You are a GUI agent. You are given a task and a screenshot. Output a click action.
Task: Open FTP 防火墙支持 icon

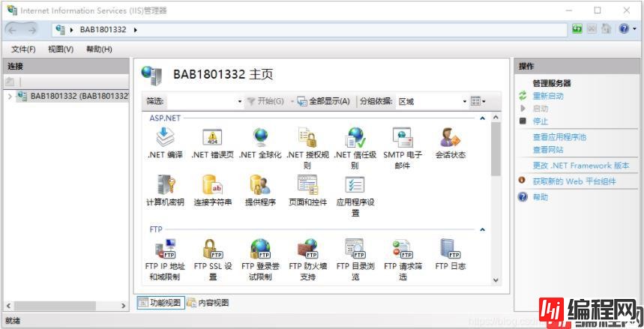click(x=307, y=250)
